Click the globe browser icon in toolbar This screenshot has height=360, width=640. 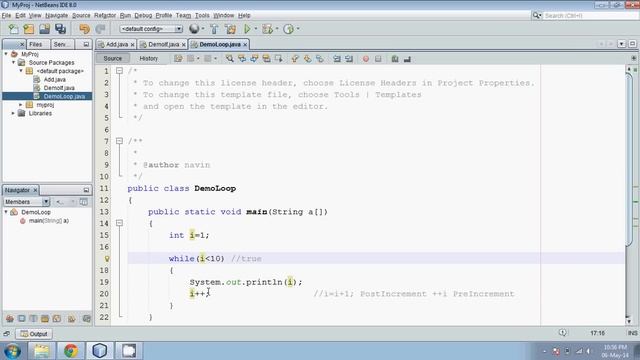pyautogui.click(x=194, y=29)
